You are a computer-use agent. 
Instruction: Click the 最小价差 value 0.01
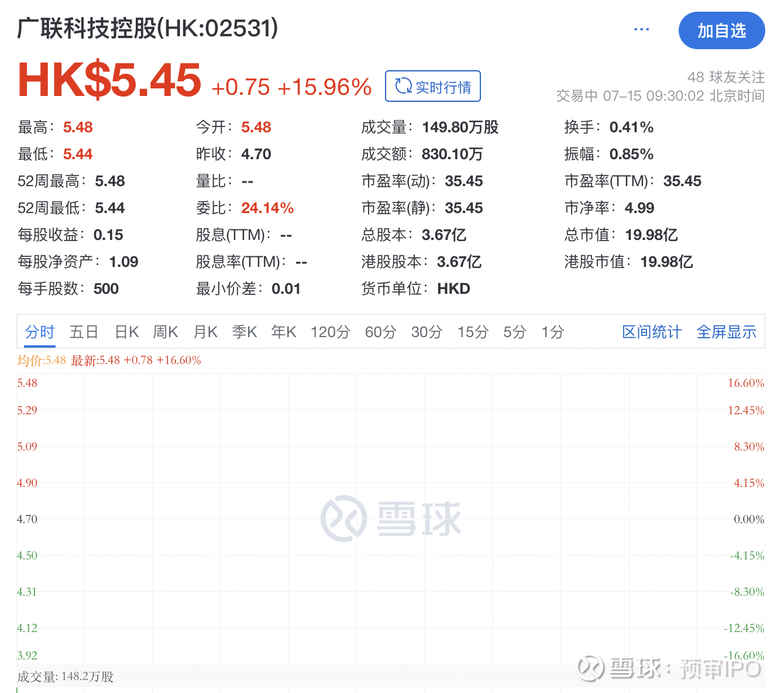click(286, 289)
